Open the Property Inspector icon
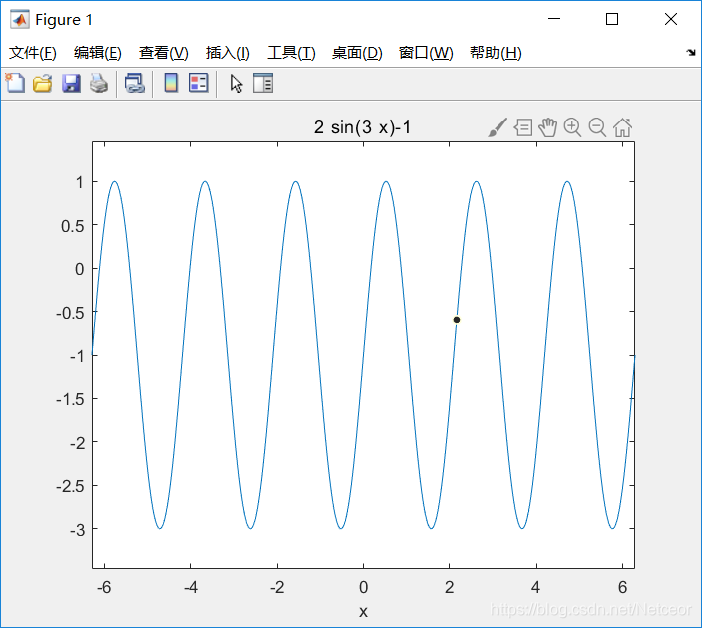This screenshot has height=628, width=702. 263,83
